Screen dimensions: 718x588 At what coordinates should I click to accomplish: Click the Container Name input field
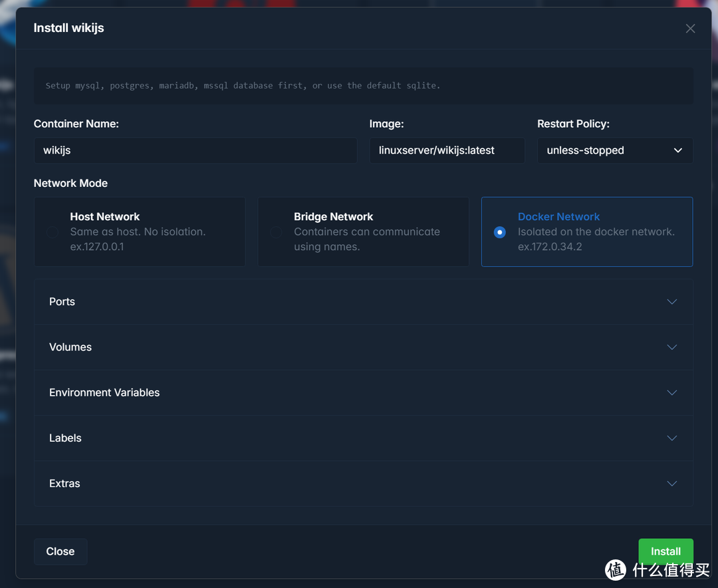click(x=195, y=150)
